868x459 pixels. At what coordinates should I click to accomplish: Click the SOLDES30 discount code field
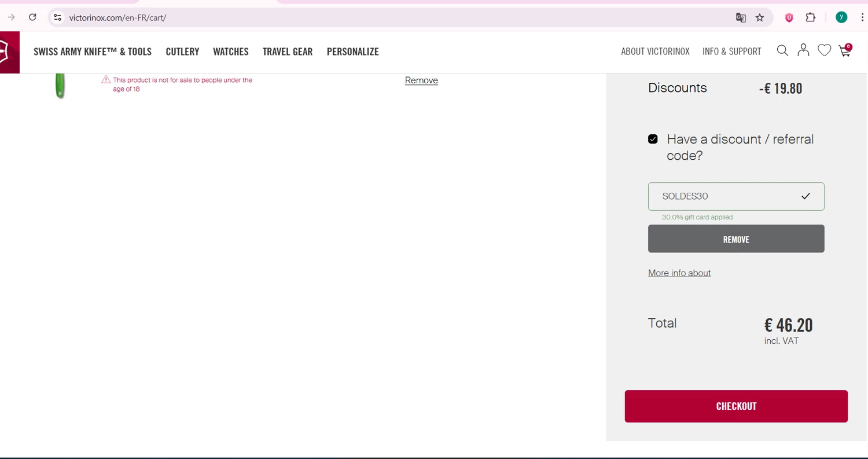[736, 196]
